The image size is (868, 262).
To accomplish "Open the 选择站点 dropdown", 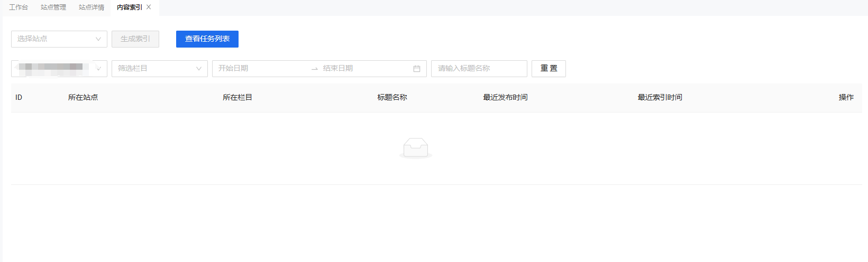I will tap(59, 39).
